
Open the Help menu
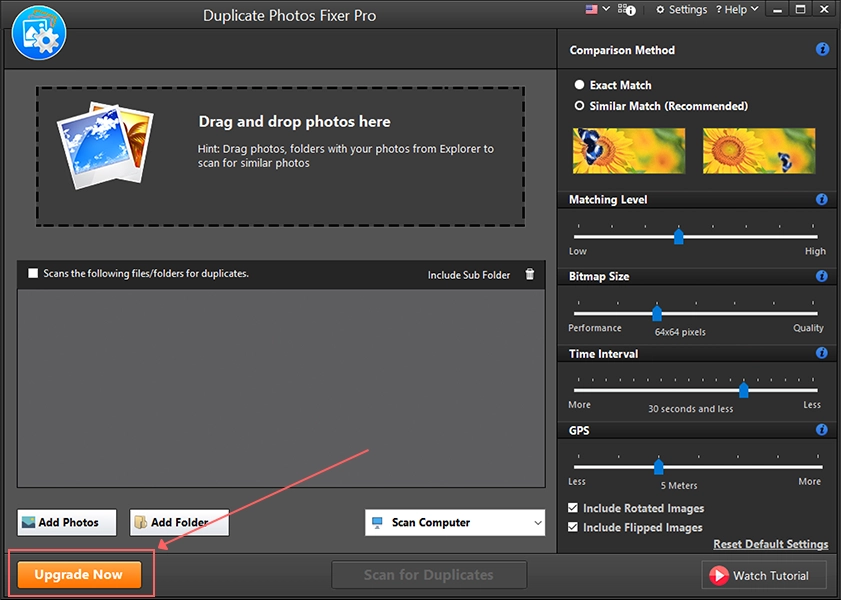[737, 10]
